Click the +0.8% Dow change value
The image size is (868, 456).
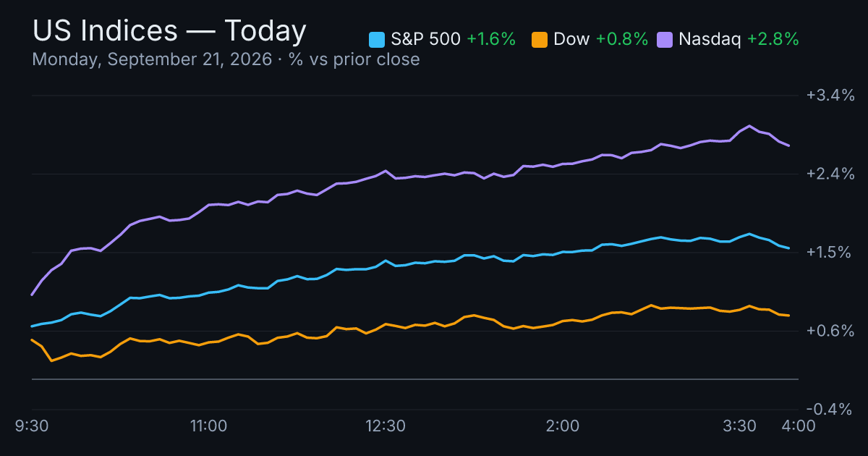click(x=622, y=40)
